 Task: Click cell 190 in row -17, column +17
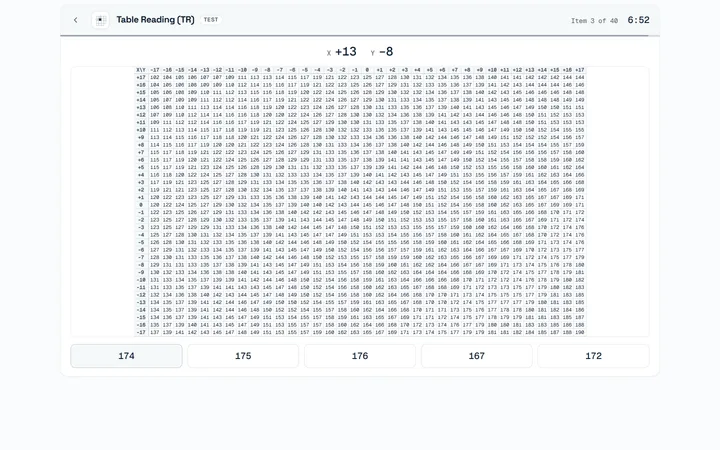pos(580,332)
